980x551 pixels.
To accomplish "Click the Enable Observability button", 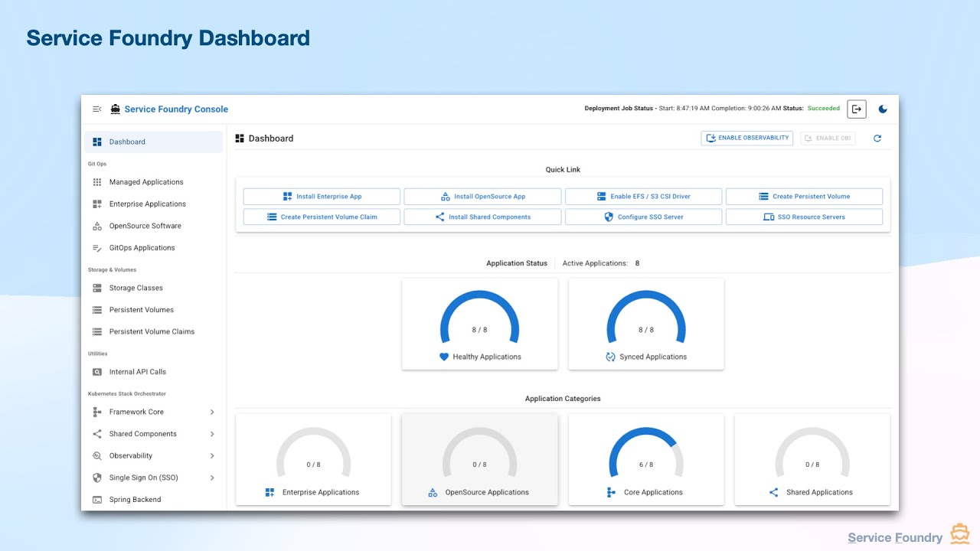I will pos(747,139).
